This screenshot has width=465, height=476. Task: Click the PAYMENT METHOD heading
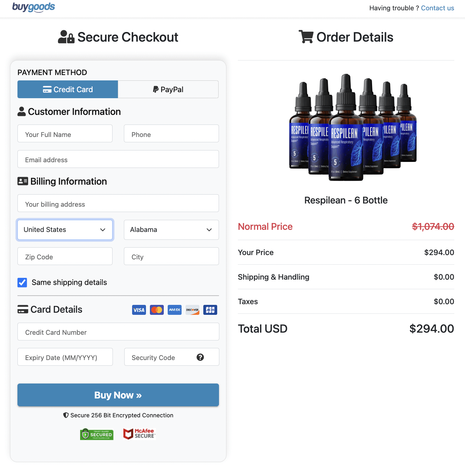pyautogui.click(x=52, y=73)
